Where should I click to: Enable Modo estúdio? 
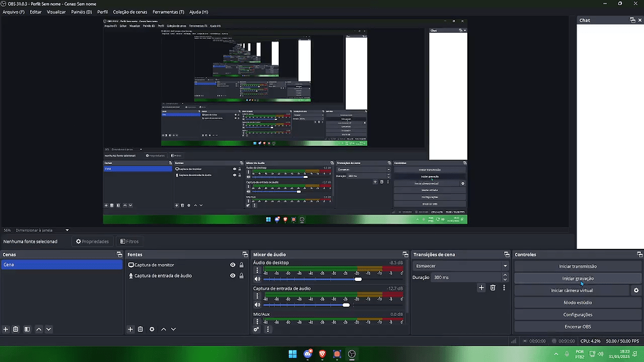click(x=577, y=302)
